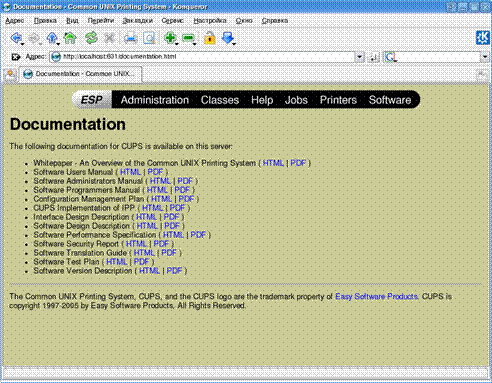The width and height of the screenshot is (492, 383).
Task: Increase font size with green plus icon
Action: click(x=170, y=37)
